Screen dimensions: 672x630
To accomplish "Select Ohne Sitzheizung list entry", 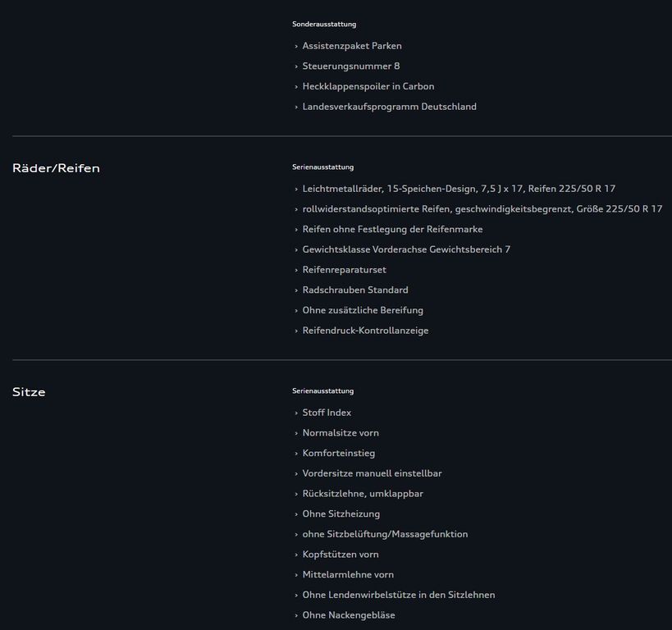I will [x=341, y=514].
